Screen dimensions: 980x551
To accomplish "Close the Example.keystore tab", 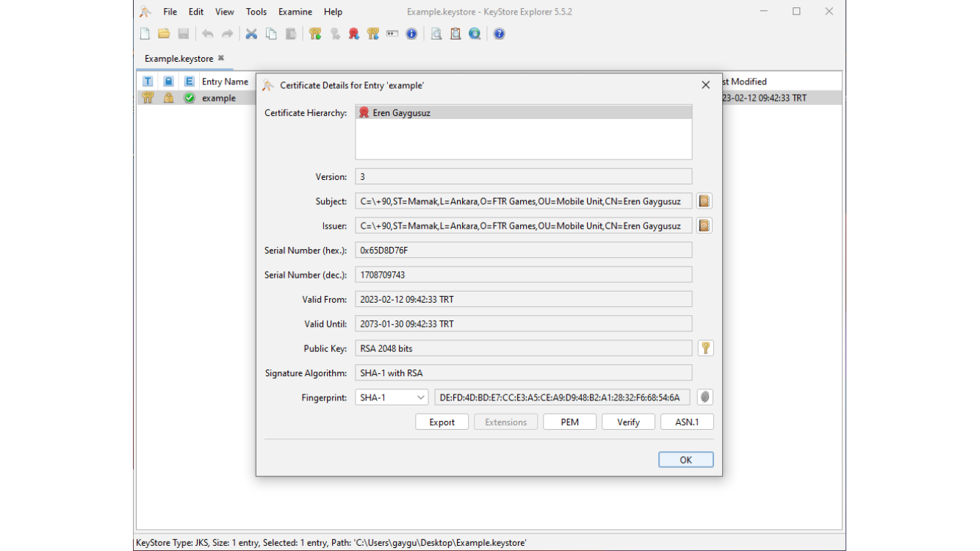I will [x=221, y=58].
